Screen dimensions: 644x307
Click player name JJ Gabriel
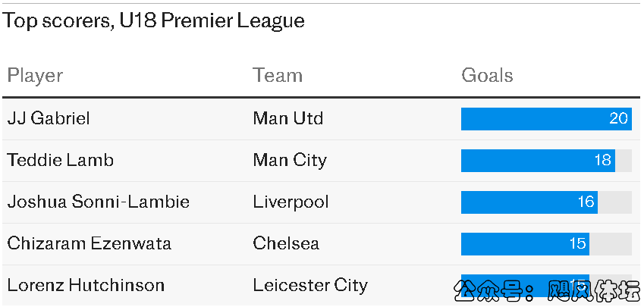pos(49,118)
